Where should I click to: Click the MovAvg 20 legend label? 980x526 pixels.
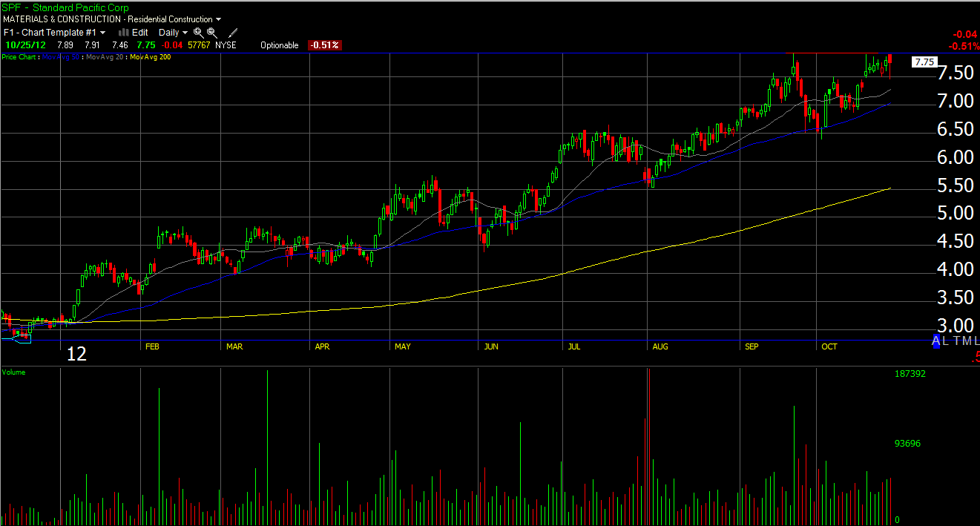(x=106, y=57)
